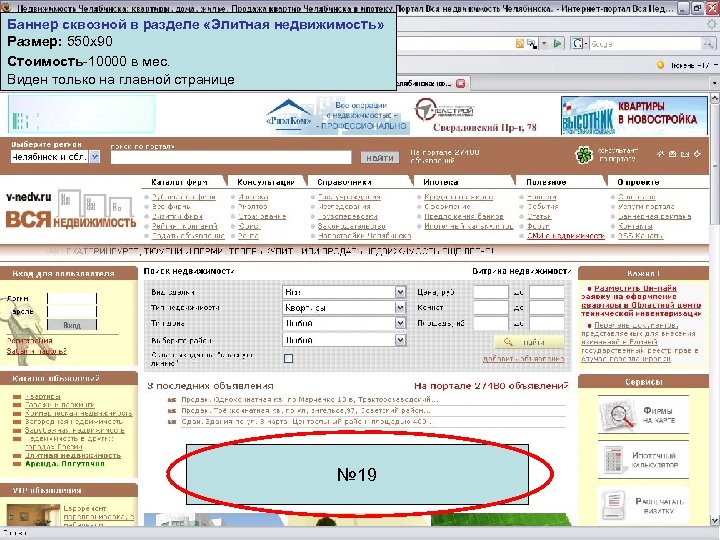The width and height of the screenshot is (720, 540).
Task: Open the online application for apartment registration link
Action: click(641, 301)
